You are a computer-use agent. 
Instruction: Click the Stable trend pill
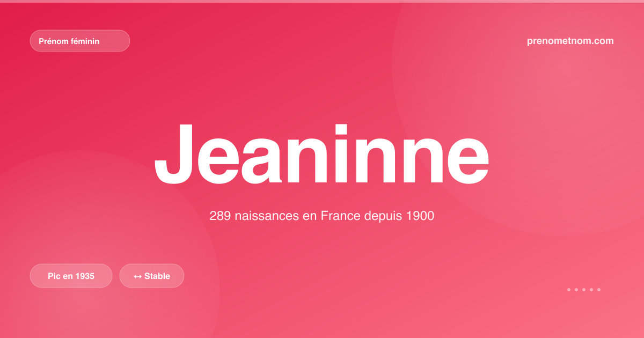tap(152, 276)
